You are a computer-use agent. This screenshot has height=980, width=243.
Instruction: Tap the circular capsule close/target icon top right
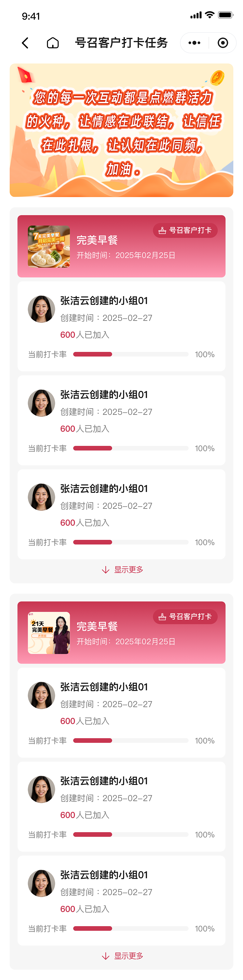[222, 43]
